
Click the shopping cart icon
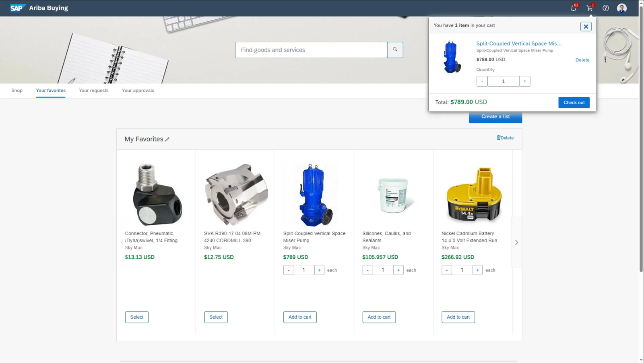pyautogui.click(x=590, y=8)
